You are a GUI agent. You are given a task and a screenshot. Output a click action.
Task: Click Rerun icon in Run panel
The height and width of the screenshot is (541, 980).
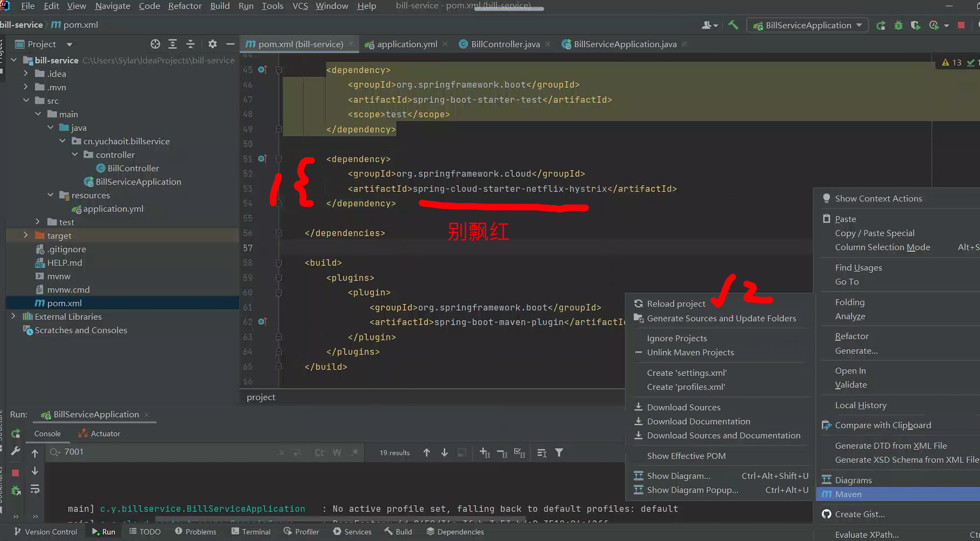click(15, 433)
